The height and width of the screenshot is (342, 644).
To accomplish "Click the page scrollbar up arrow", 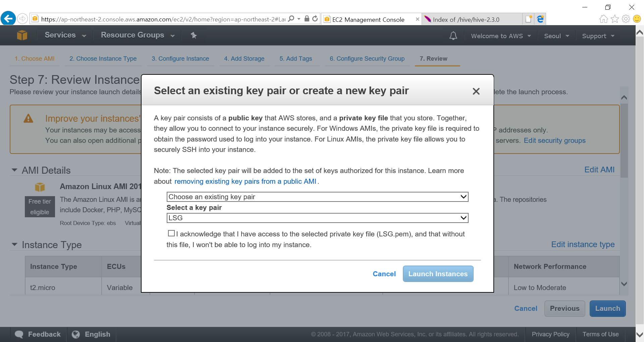I will pos(640,33).
